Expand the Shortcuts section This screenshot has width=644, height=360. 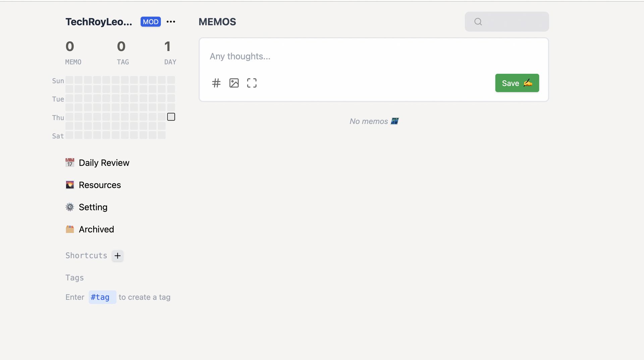[86, 255]
